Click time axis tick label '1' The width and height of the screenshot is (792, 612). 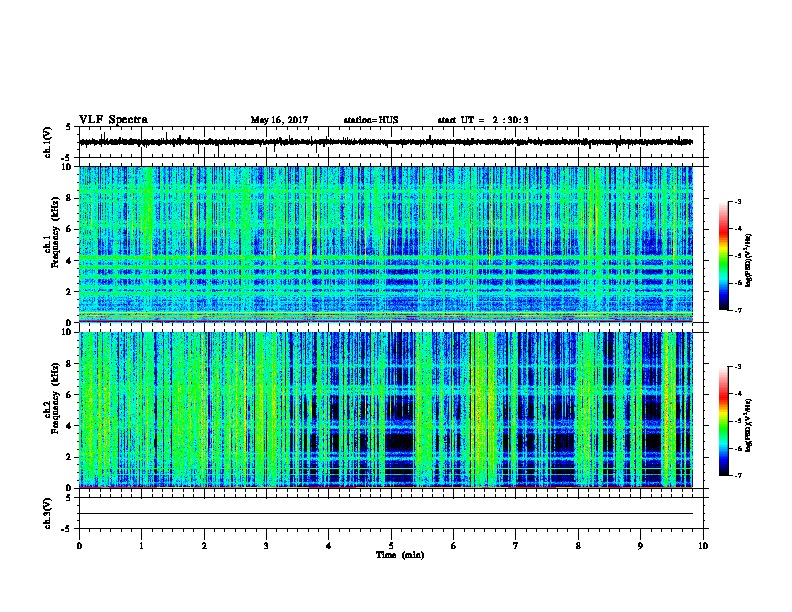pos(141,546)
